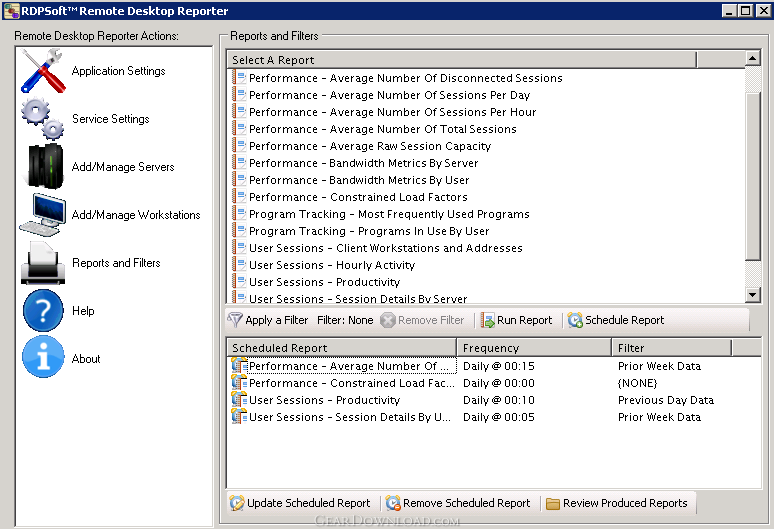The width and height of the screenshot is (774, 529).
Task: Click the Remove Scheduled Report icon
Action: 393,503
